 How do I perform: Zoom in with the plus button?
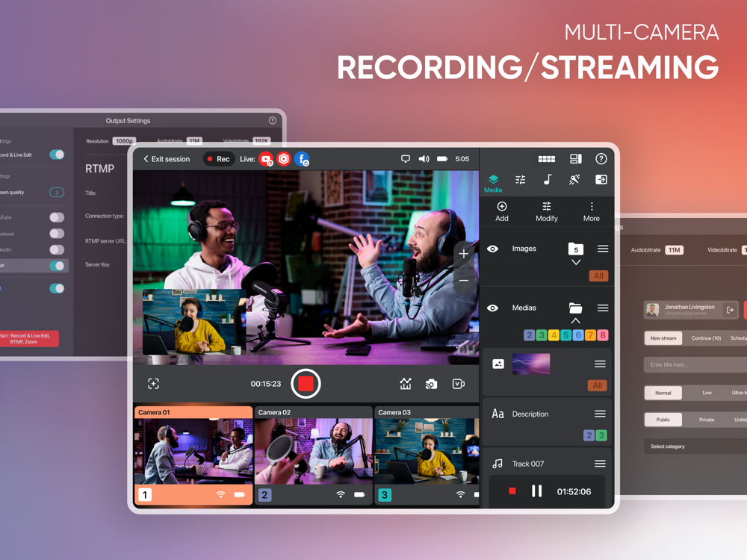(x=464, y=255)
